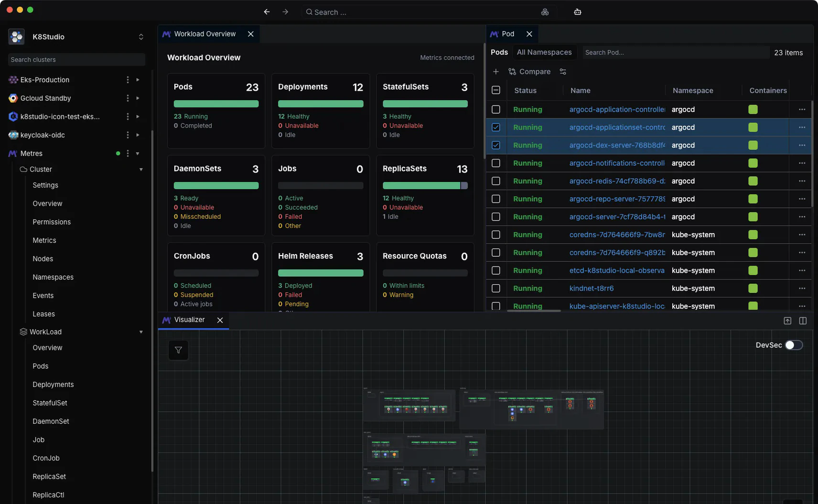818x504 pixels.
Task: Open Deployments under WorkLoad
Action: [53, 385]
